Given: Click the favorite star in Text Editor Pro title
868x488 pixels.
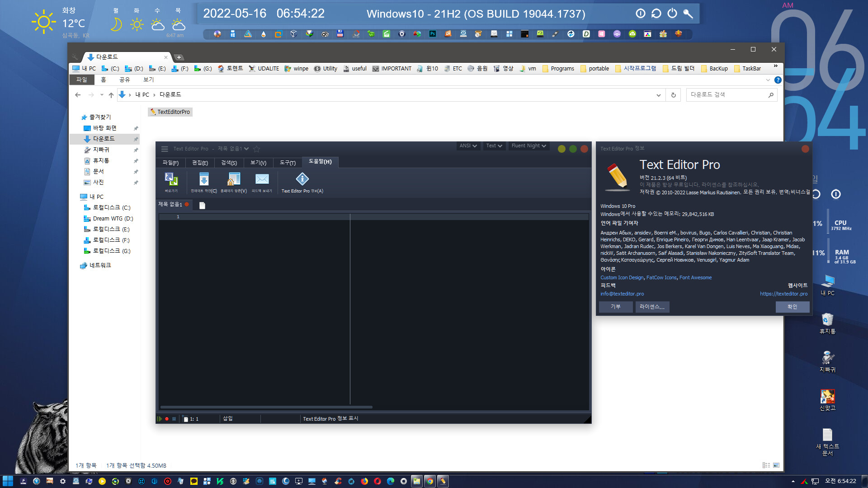Looking at the screenshot, I should (257, 149).
